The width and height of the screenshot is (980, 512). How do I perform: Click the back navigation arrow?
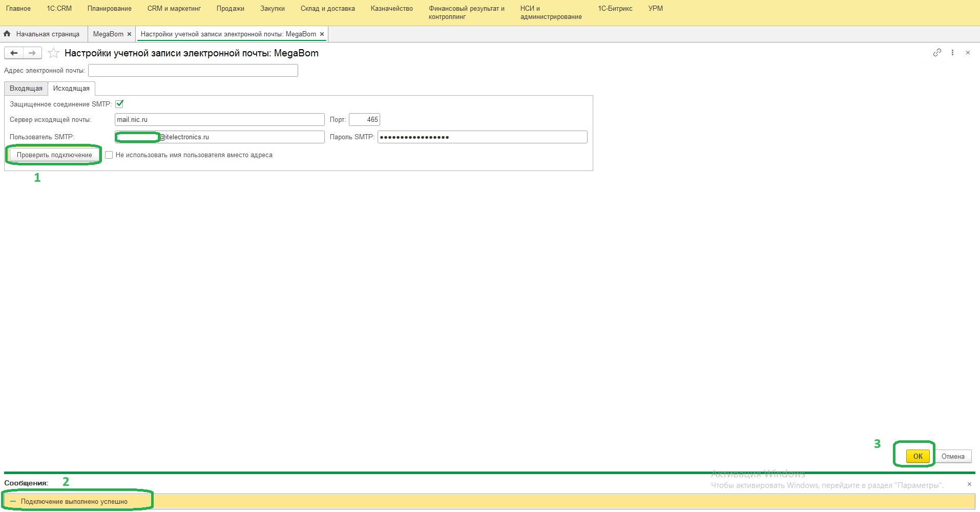[x=14, y=53]
